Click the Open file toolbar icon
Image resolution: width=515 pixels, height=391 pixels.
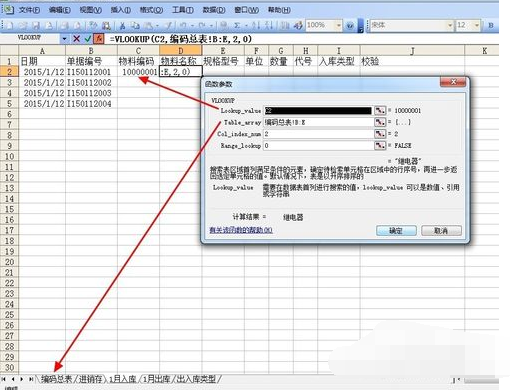point(22,25)
